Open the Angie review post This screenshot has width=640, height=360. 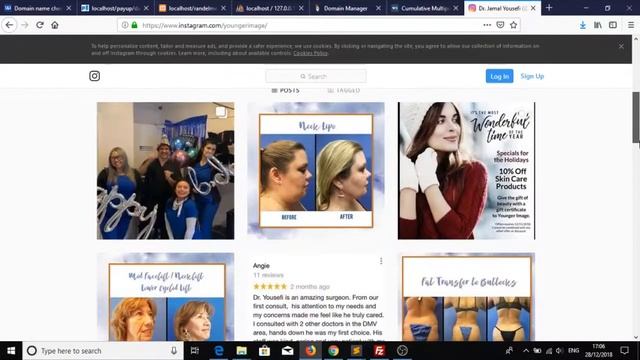click(x=316, y=297)
